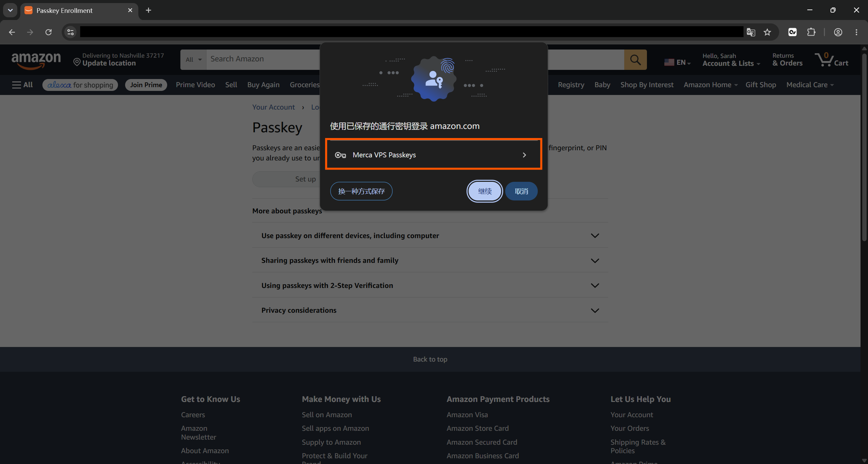Switch to the Passkey Enrollment tab
868x464 pixels.
79,11
